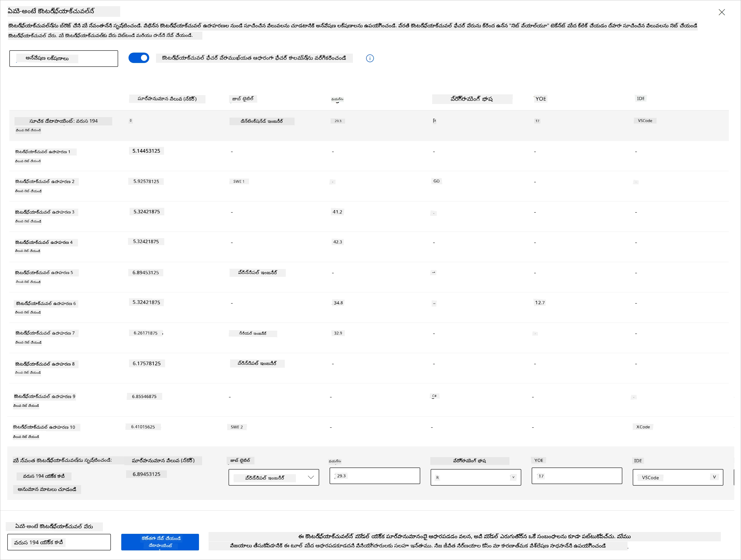Screen dimensions: 741x560
Task: Open the job title dropdown in create-your-own row
Action: [x=274, y=478]
